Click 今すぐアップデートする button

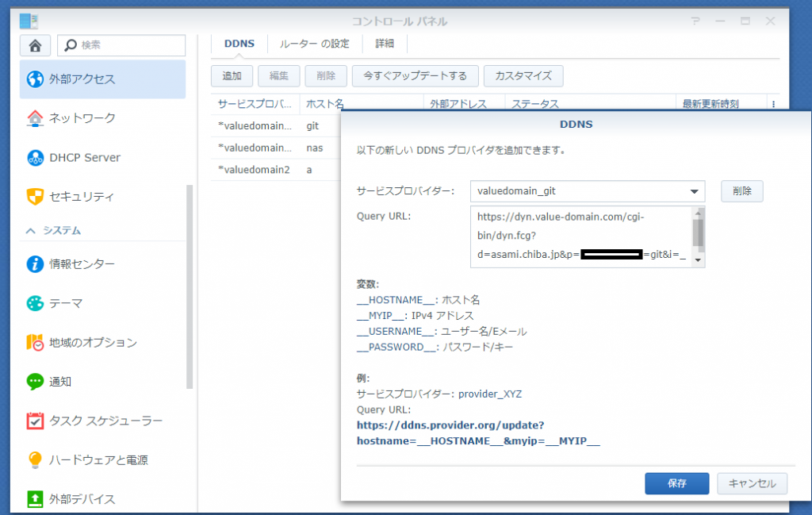(415, 76)
